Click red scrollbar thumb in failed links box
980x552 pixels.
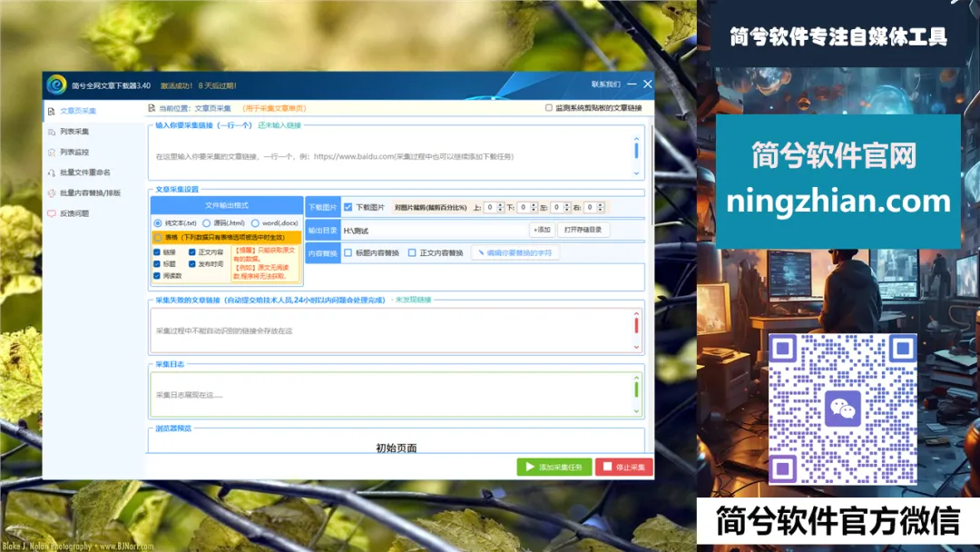pos(636,326)
